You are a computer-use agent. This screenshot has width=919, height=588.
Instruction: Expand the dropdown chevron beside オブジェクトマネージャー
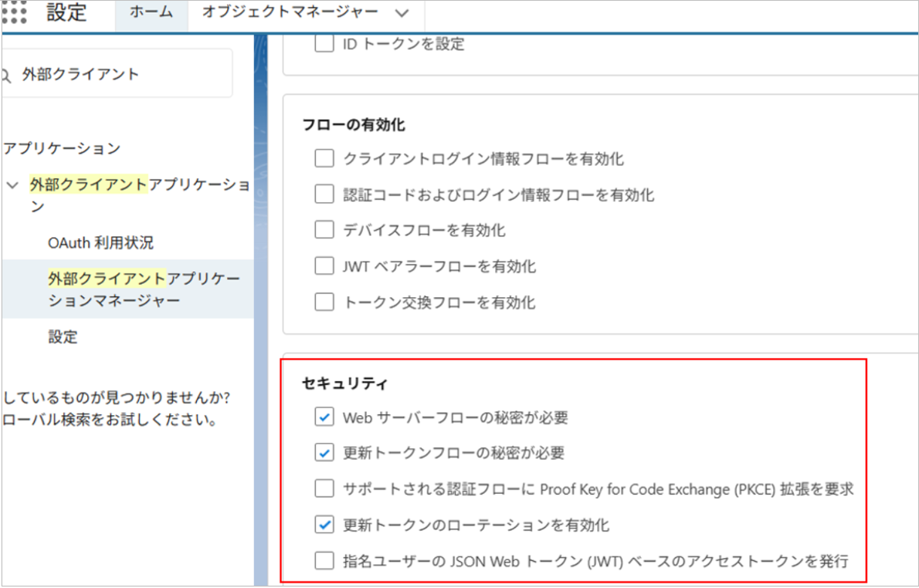(x=401, y=13)
